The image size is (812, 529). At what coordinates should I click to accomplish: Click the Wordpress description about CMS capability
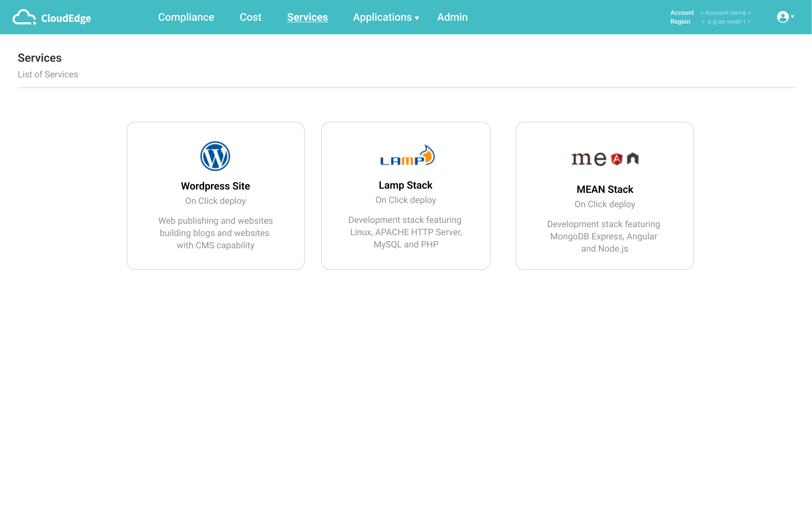215,233
